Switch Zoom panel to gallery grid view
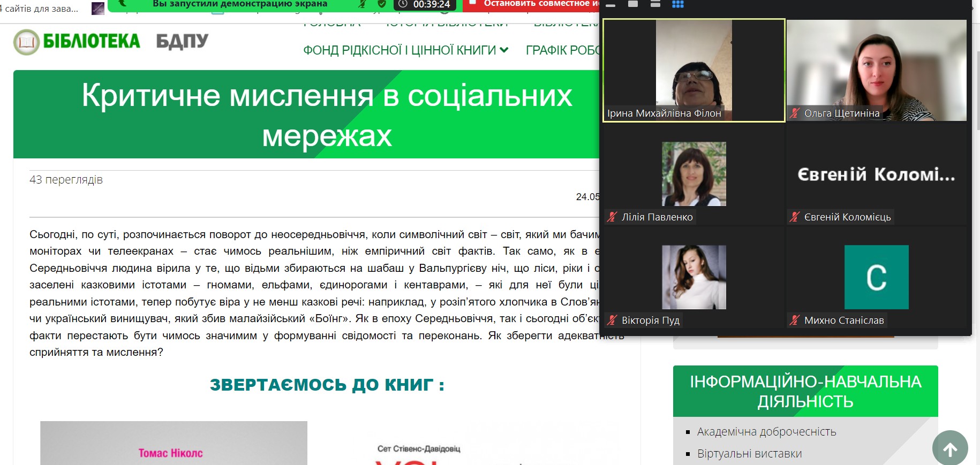Image resolution: width=980 pixels, height=465 pixels. 677,4
